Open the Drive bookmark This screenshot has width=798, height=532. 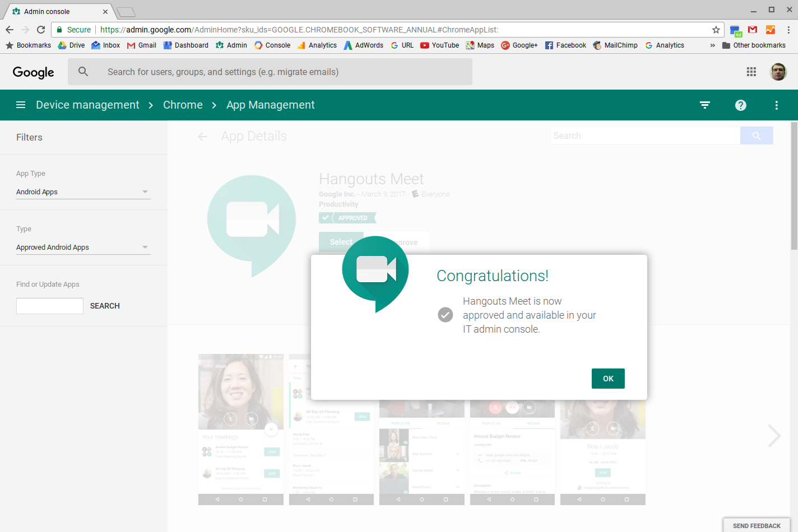point(71,45)
